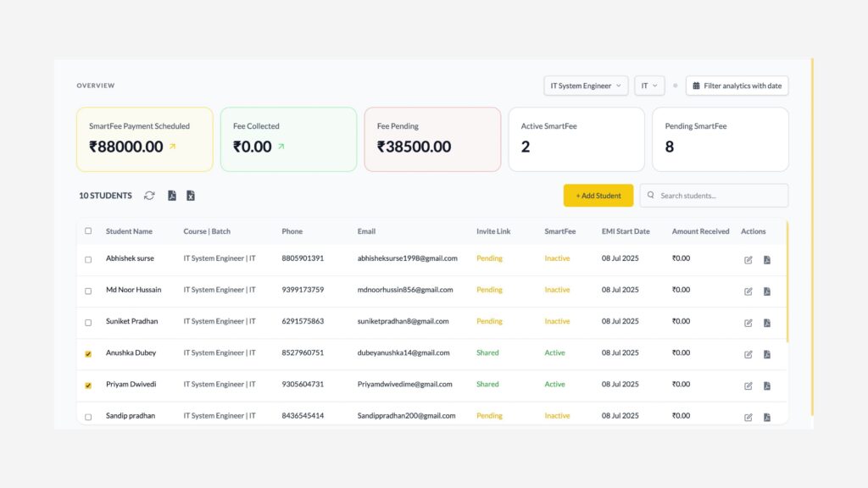
Task: Export student list as Excel file
Action: pos(191,196)
